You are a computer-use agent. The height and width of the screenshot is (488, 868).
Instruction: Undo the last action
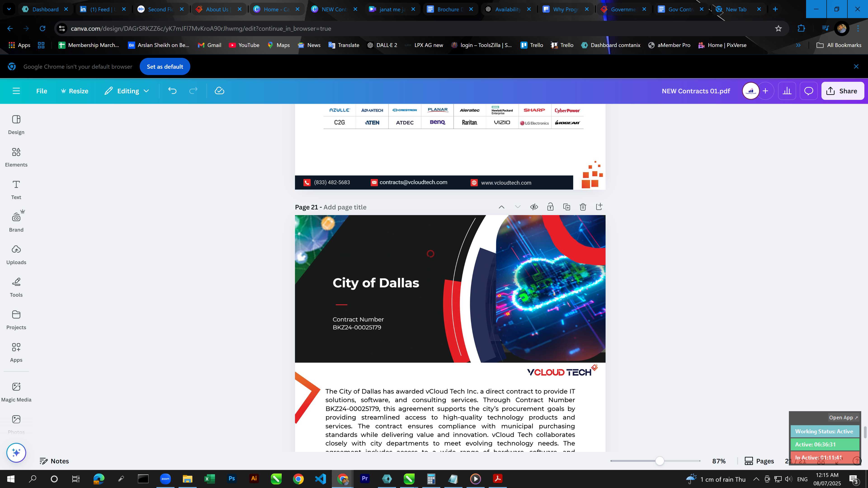[x=172, y=91]
